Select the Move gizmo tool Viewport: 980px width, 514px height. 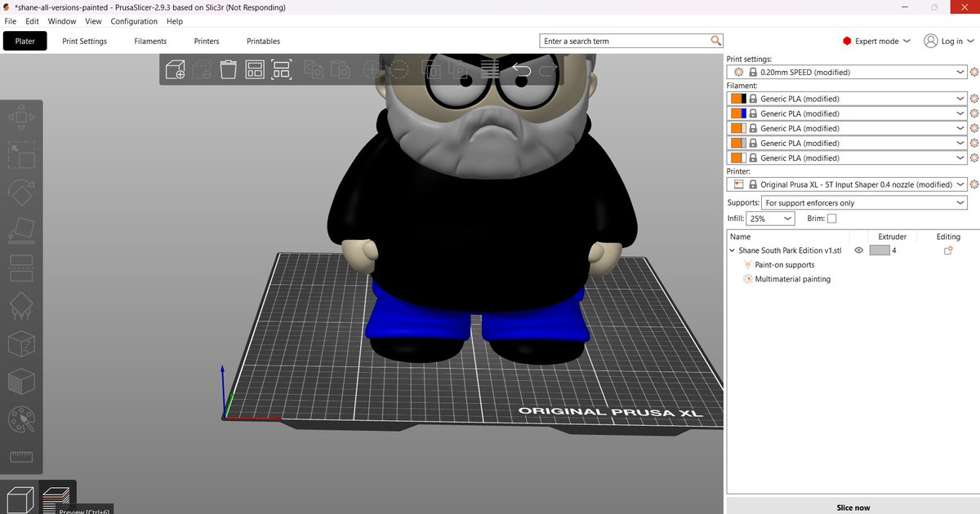(21, 117)
